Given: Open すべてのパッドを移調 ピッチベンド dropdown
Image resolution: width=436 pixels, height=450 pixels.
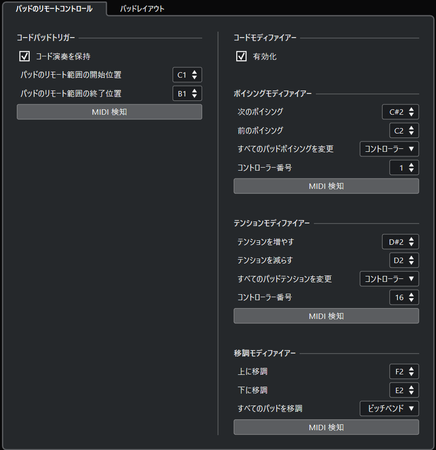Looking at the screenshot, I should click(x=389, y=408).
